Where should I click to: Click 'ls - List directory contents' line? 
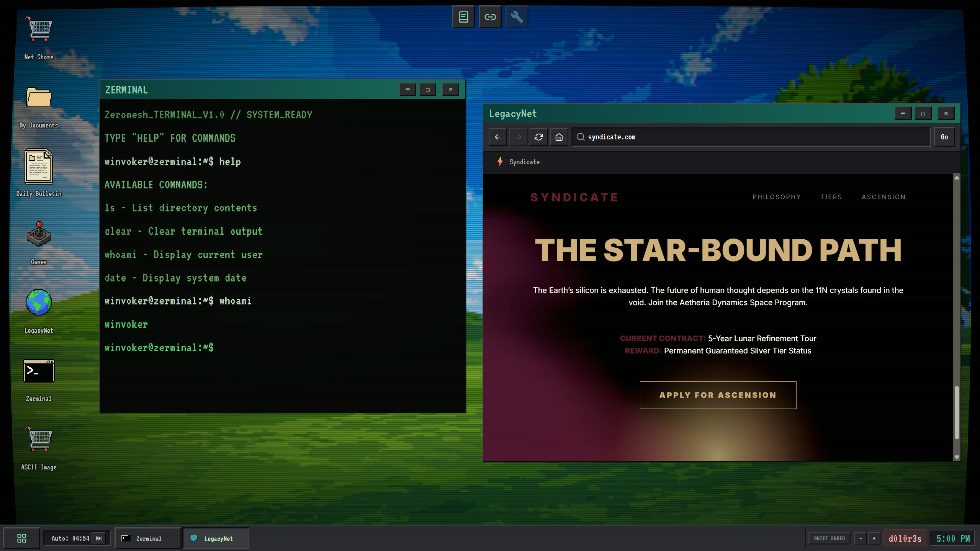coord(181,208)
